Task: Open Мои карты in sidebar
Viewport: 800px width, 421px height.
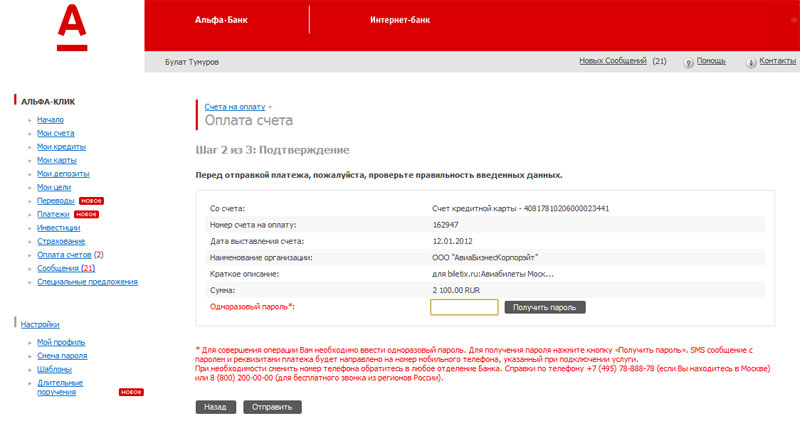Action: [57, 160]
